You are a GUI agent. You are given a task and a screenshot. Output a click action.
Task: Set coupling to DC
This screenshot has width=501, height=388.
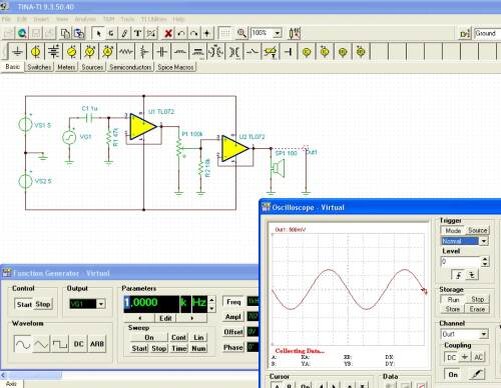451,357
